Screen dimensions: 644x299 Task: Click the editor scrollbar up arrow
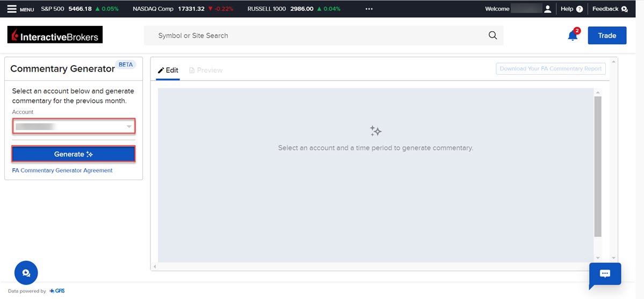coord(598,92)
